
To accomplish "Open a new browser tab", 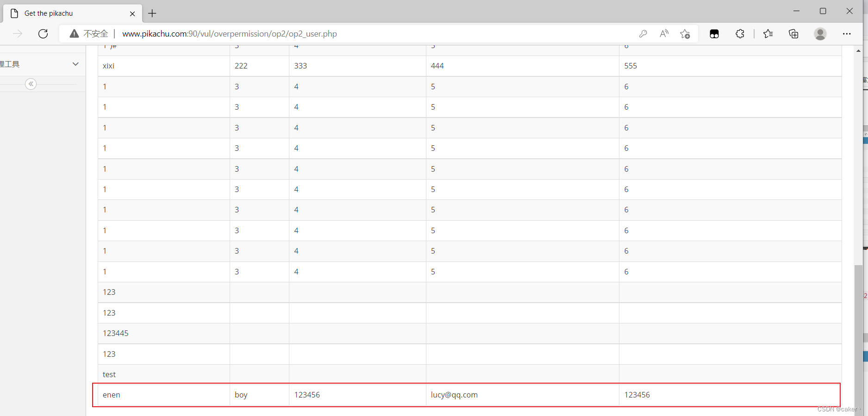I will (152, 13).
